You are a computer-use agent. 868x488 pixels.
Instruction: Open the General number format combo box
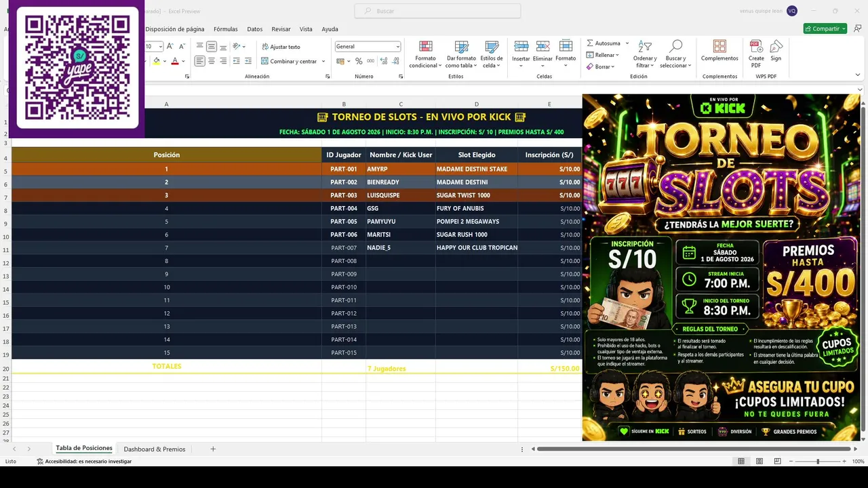tap(368, 47)
